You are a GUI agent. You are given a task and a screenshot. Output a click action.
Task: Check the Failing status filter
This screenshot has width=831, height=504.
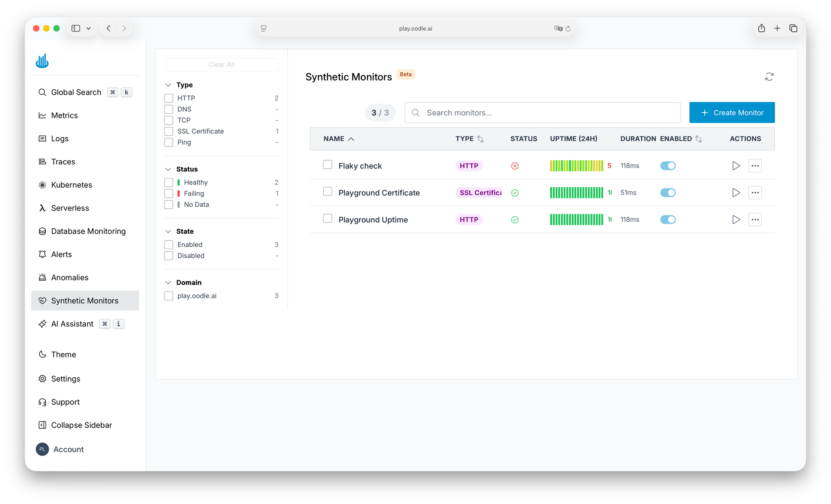coord(169,193)
